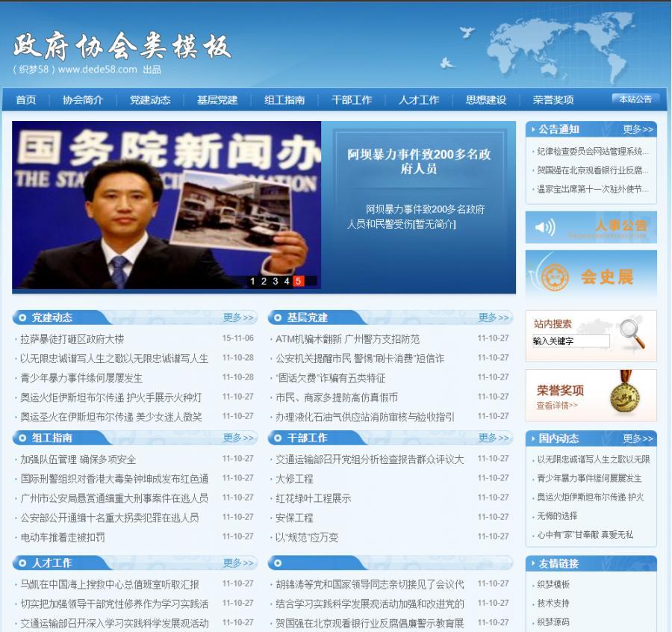Screen dimensions: 672x632
Task: Show more items in 干部工作 section
Action: coord(494,438)
